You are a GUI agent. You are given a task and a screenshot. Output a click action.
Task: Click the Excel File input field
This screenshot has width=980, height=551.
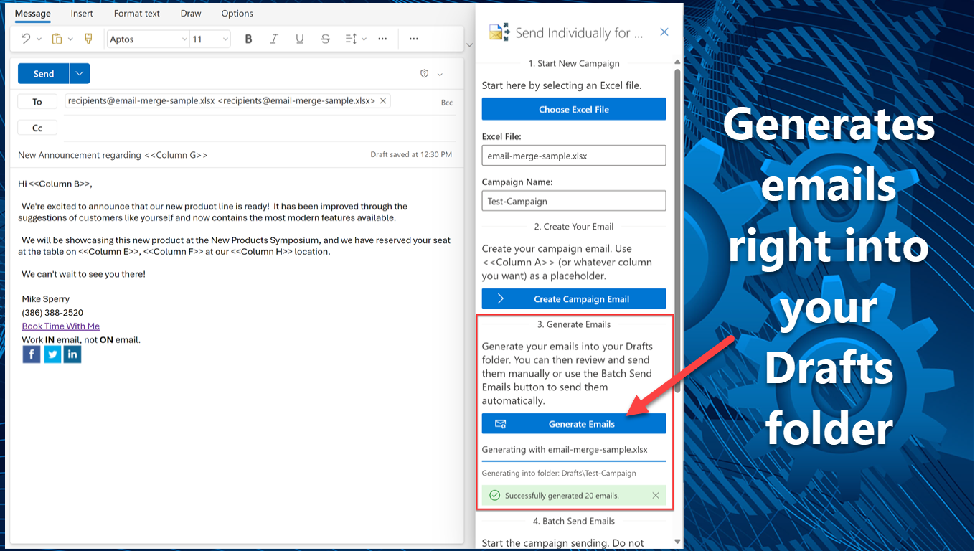574,156
